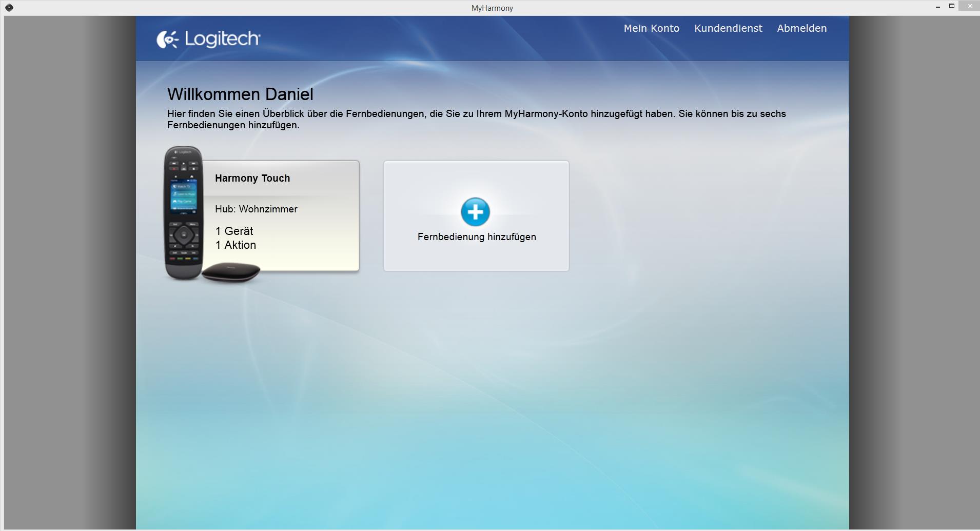Open Kundendienst support link
This screenshot has height=531, width=980.
pos(728,28)
